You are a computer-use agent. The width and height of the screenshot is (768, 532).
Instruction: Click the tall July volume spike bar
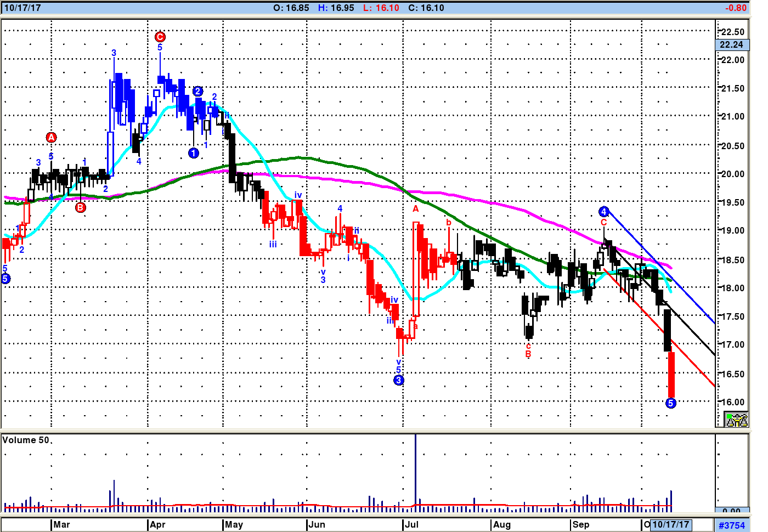(x=415, y=473)
